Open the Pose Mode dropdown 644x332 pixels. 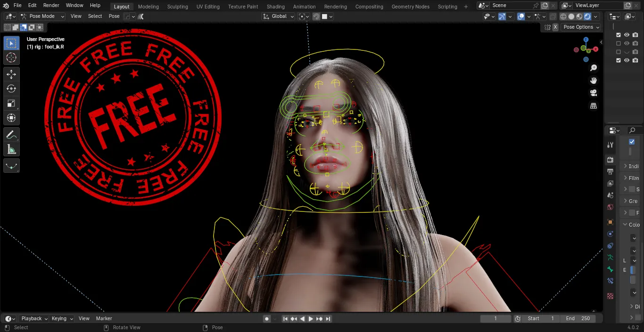(x=42, y=16)
